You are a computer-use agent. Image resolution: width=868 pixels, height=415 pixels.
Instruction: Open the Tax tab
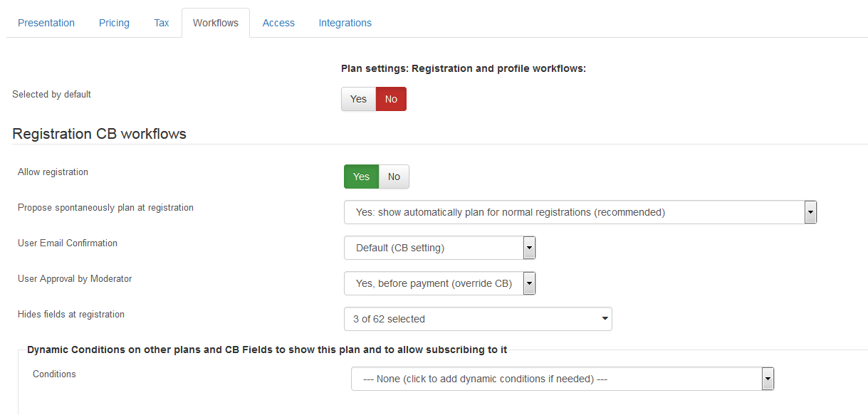(162, 23)
